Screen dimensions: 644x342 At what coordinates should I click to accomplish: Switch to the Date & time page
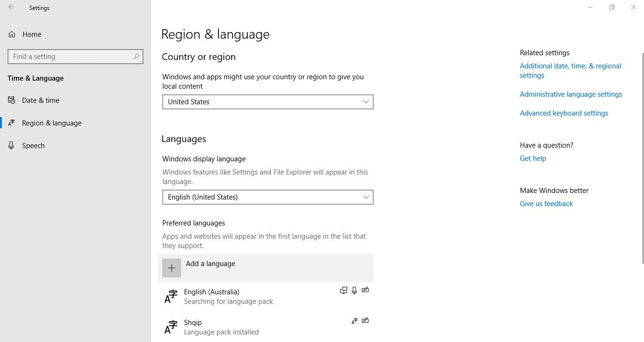pyautogui.click(x=40, y=100)
